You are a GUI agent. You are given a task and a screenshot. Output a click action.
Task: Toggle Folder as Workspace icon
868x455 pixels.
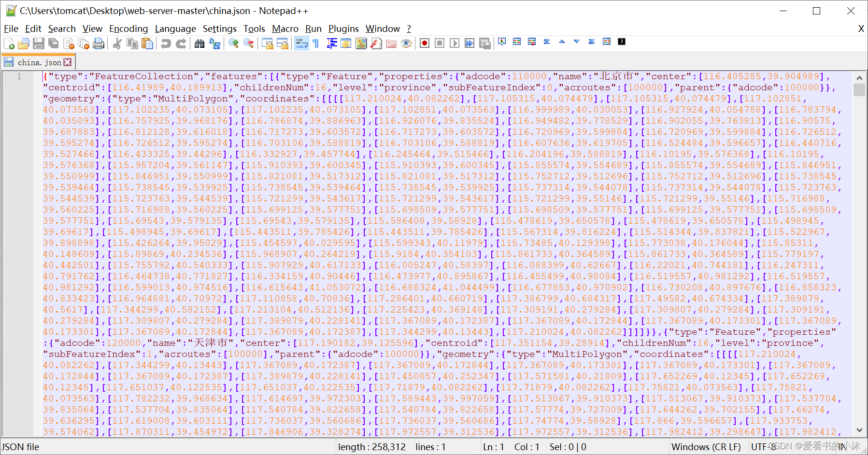pyautogui.click(x=391, y=43)
